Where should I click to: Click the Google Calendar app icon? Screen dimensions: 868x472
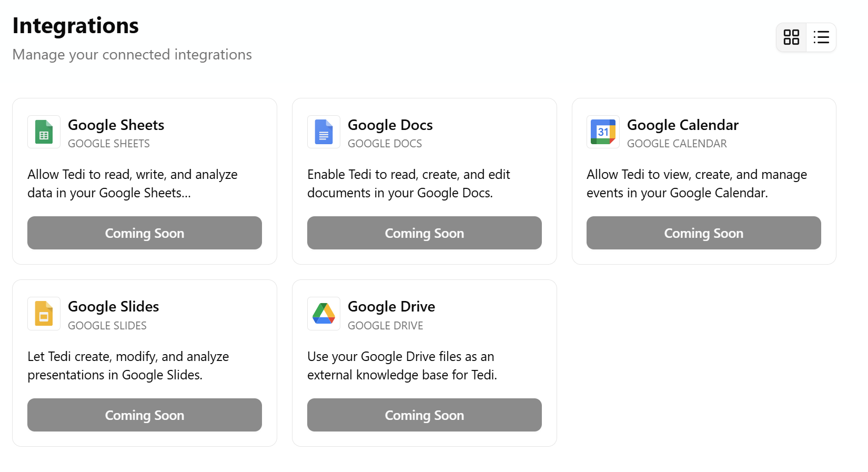pyautogui.click(x=603, y=132)
